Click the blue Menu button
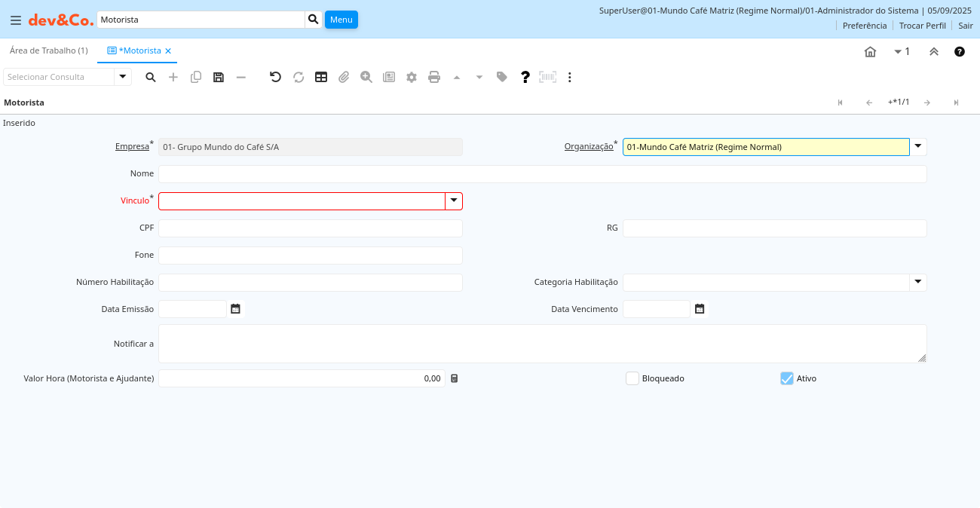980x508 pixels. pos(341,20)
